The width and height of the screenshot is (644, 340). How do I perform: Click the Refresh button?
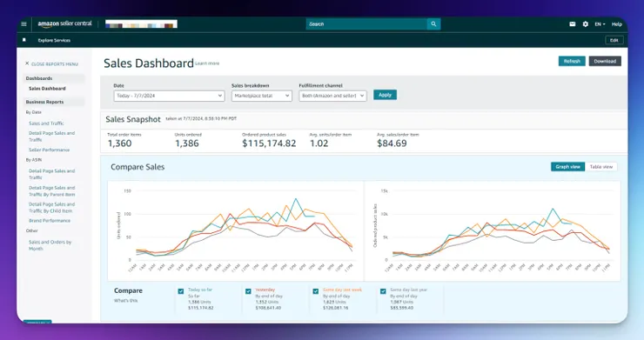[x=572, y=61]
